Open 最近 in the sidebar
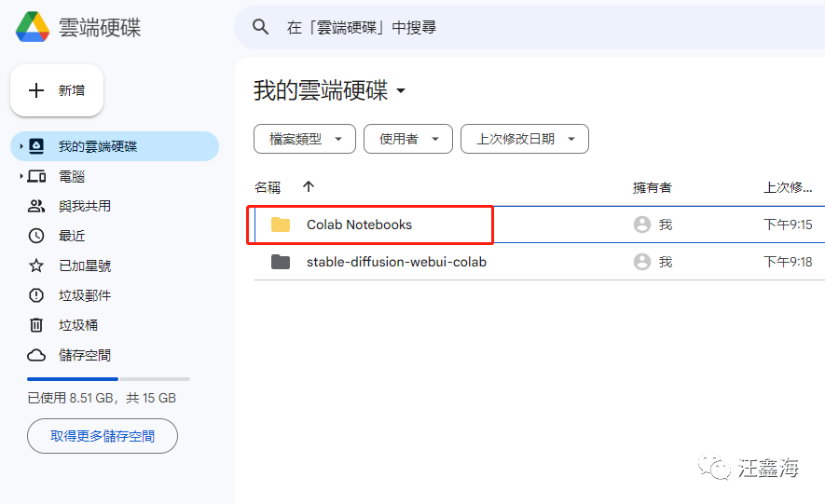The height and width of the screenshot is (504, 825). (x=72, y=236)
